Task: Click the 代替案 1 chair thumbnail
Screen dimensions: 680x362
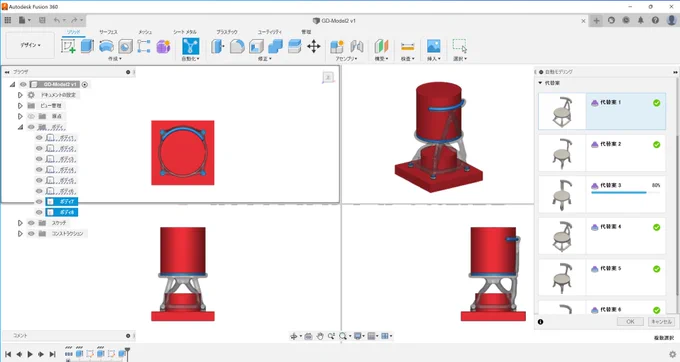Action: [562, 111]
